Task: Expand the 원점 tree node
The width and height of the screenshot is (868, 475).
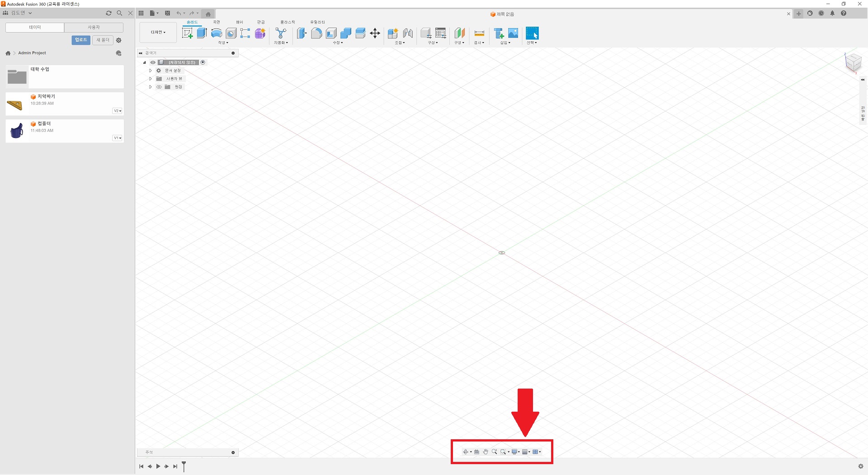Action: click(x=151, y=87)
